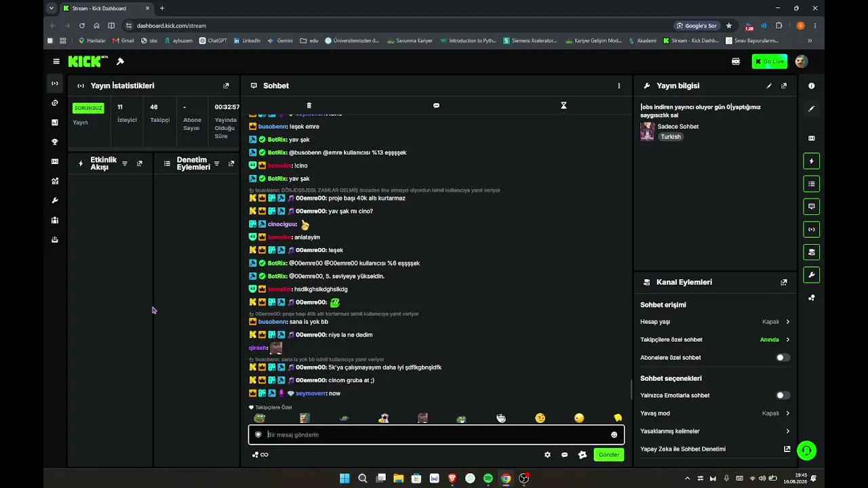Screen dimensions: 868x488
Task: Click the Go Live button
Action: [x=770, y=62]
